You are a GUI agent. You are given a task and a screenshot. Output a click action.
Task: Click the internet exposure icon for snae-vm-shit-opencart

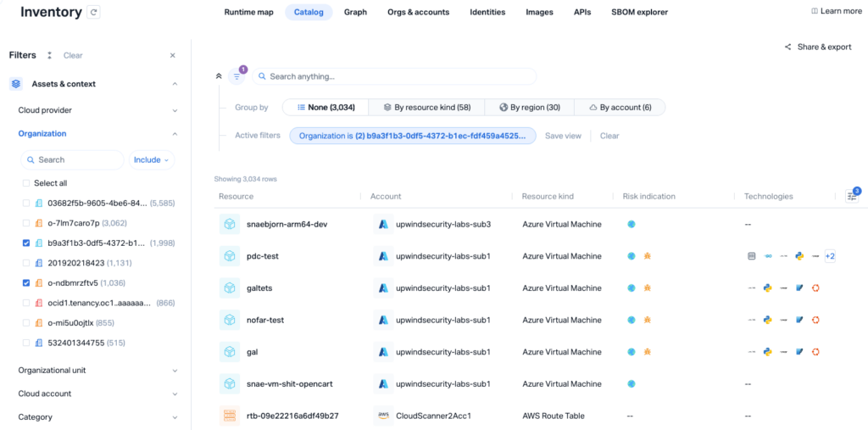pyautogui.click(x=631, y=383)
